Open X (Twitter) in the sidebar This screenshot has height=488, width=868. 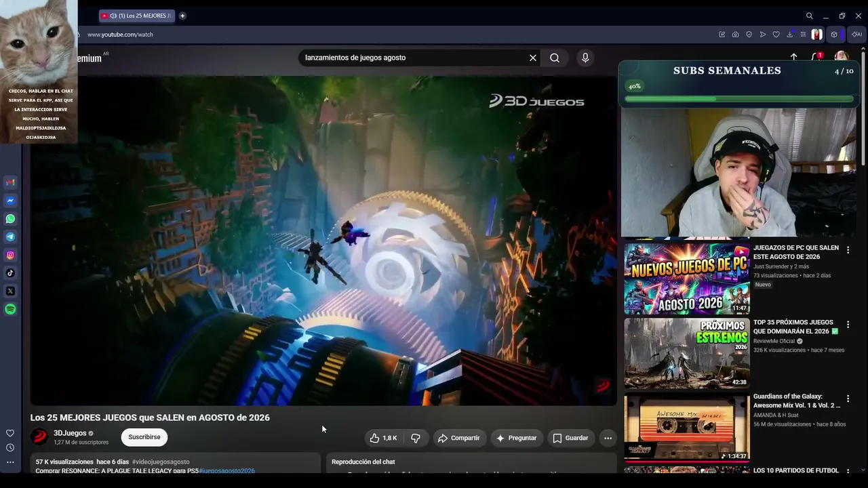tap(10, 291)
